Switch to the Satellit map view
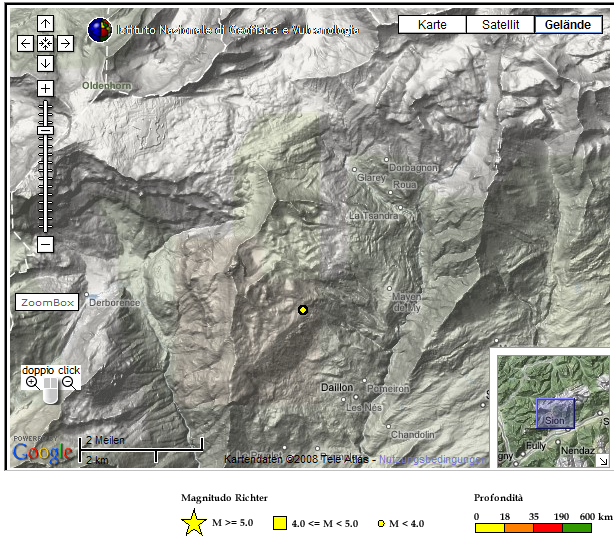Image resolution: width=614 pixels, height=543 pixels. [x=500, y=25]
